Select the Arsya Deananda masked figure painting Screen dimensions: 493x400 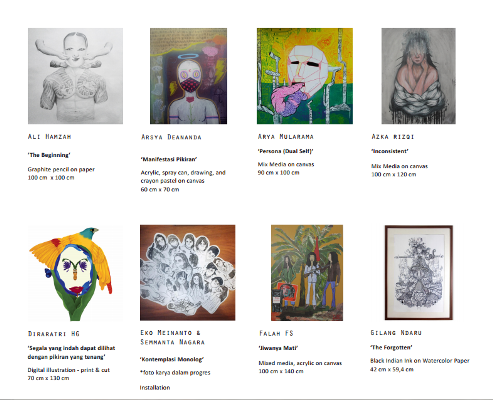(188, 76)
